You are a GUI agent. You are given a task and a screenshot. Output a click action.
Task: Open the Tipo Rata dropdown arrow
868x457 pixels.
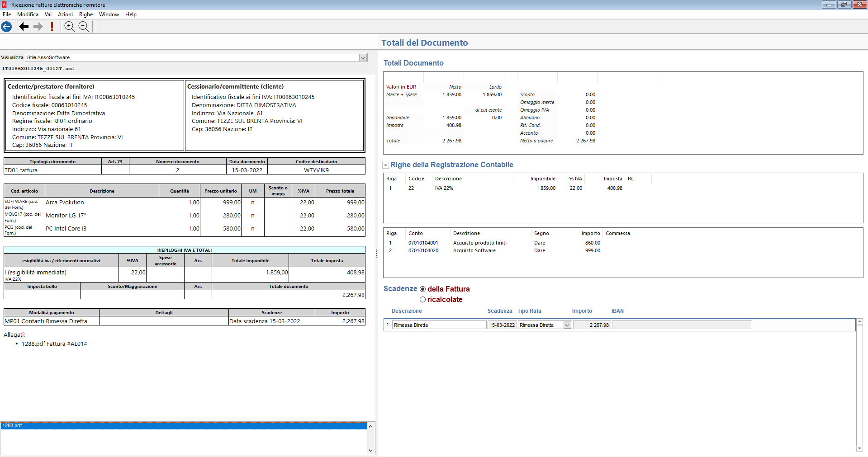click(567, 325)
